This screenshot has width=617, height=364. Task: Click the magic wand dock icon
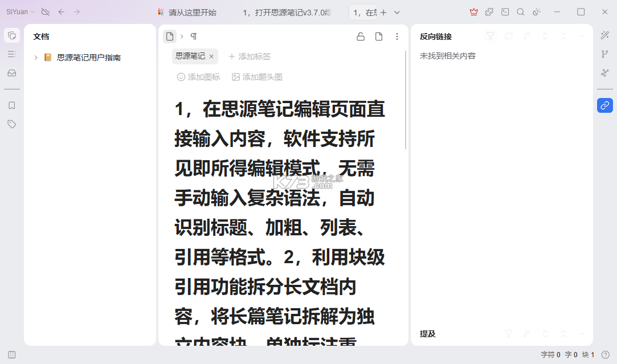pyautogui.click(x=605, y=35)
